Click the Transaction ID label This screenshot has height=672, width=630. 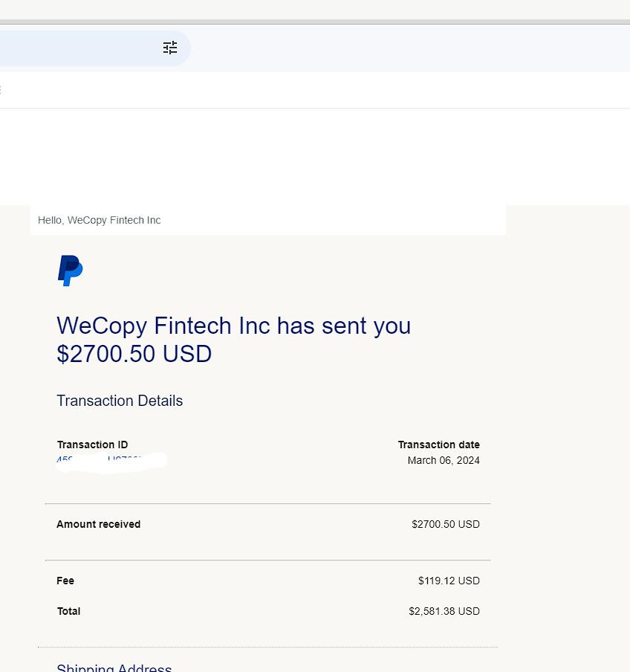coord(92,445)
